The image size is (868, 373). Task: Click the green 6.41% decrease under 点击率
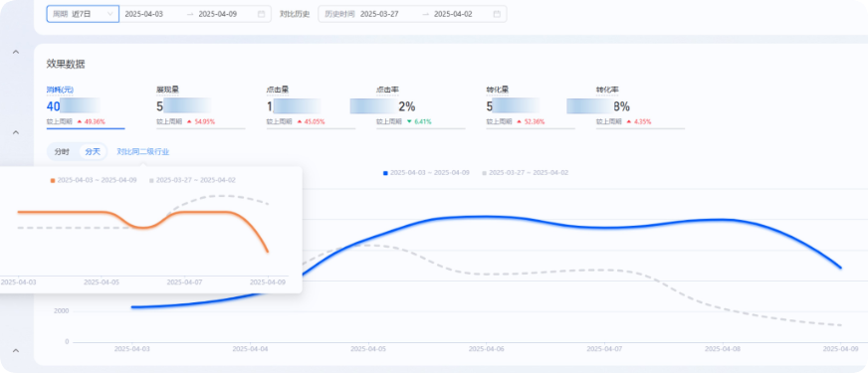point(422,121)
